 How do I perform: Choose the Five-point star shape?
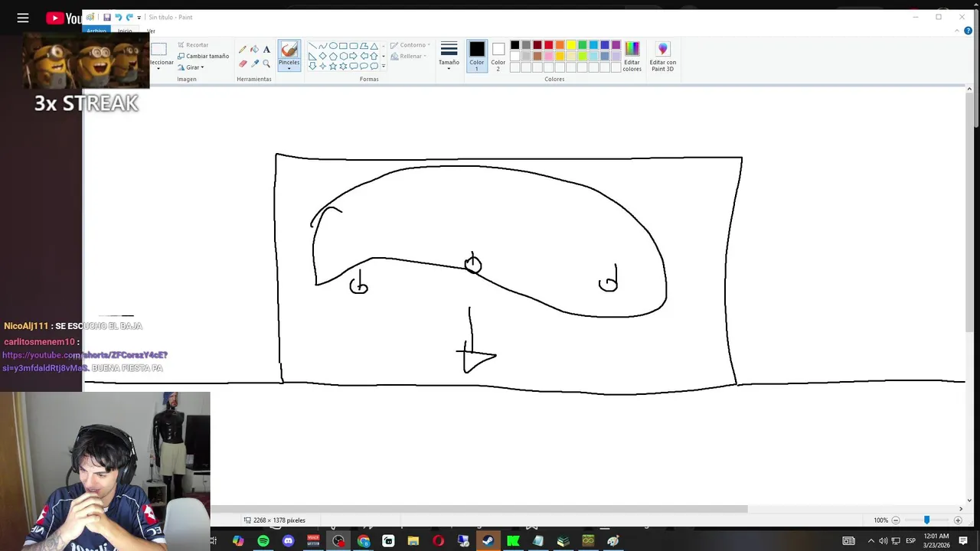333,67
